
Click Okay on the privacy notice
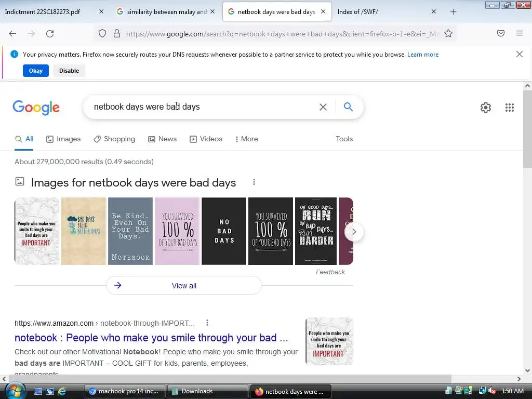pos(36,71)
